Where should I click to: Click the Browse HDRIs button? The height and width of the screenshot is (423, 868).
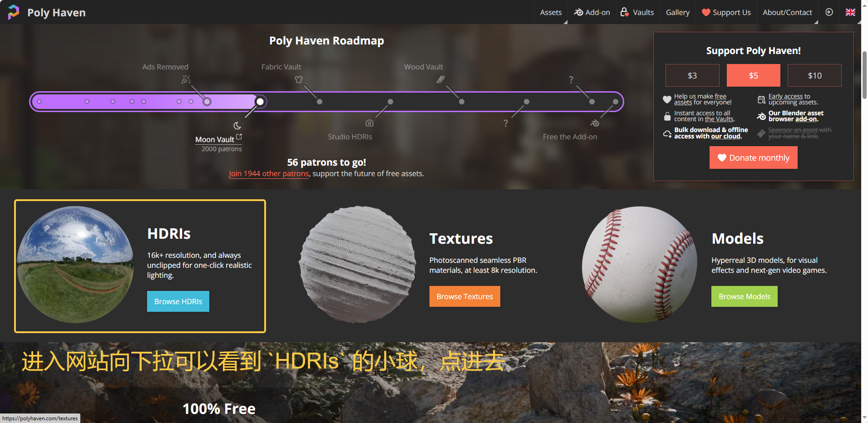(178, 301)
